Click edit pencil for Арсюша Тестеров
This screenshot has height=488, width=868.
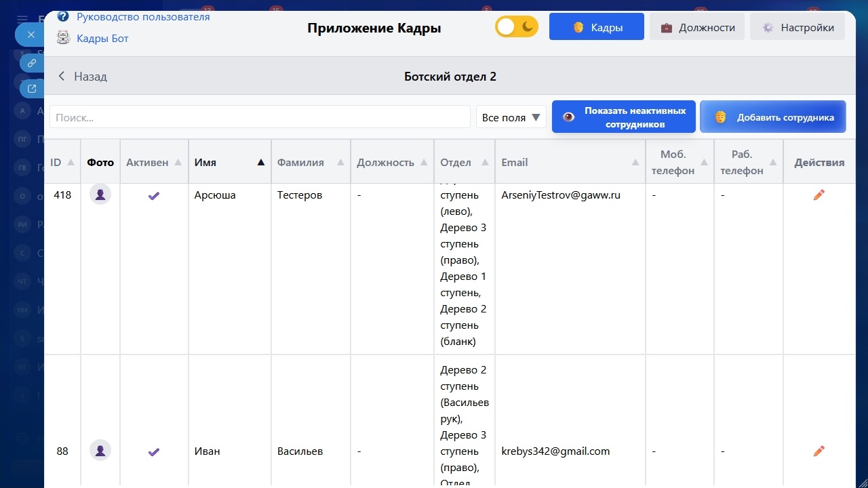[x=818, y=195]
